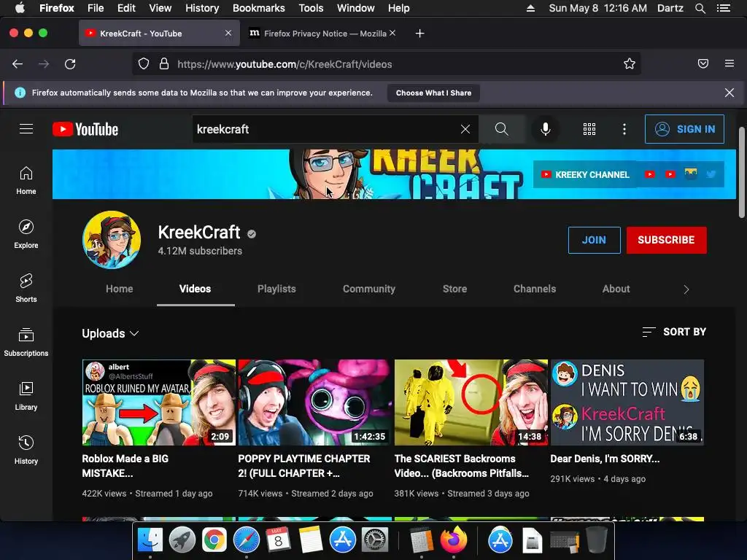Viewport: 747px width, 560px height.
Task: Click Choose What I Share button
Action: coord(433,93)
